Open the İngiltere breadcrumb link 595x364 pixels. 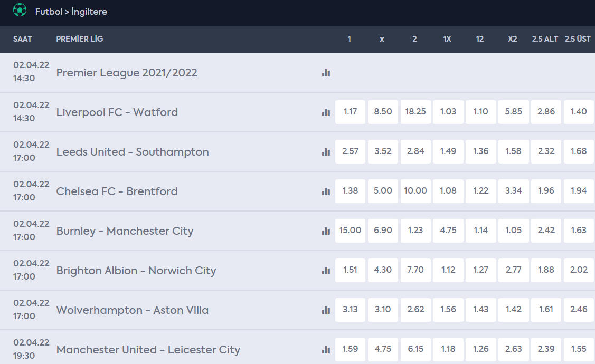89,12
